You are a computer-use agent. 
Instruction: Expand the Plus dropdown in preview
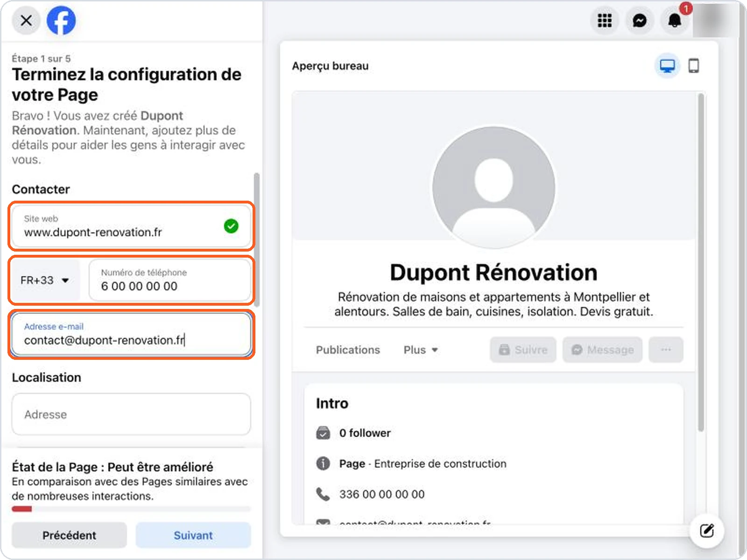click(421, 350)
